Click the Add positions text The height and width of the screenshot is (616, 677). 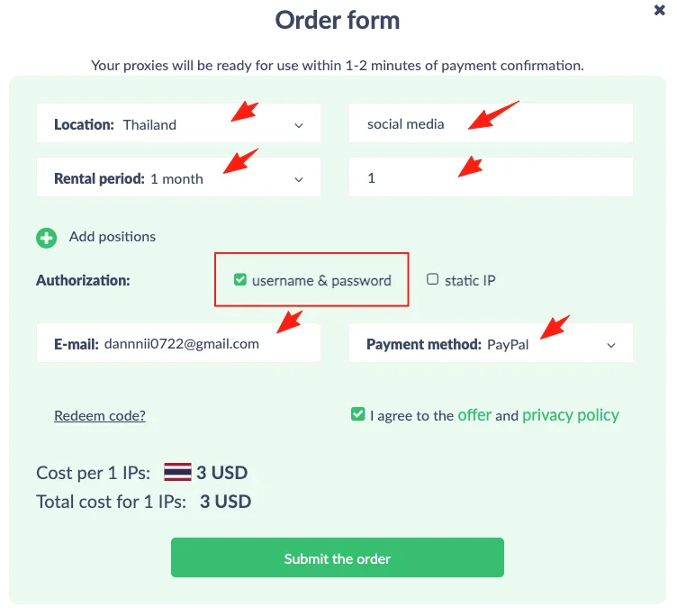pos(113,237)
